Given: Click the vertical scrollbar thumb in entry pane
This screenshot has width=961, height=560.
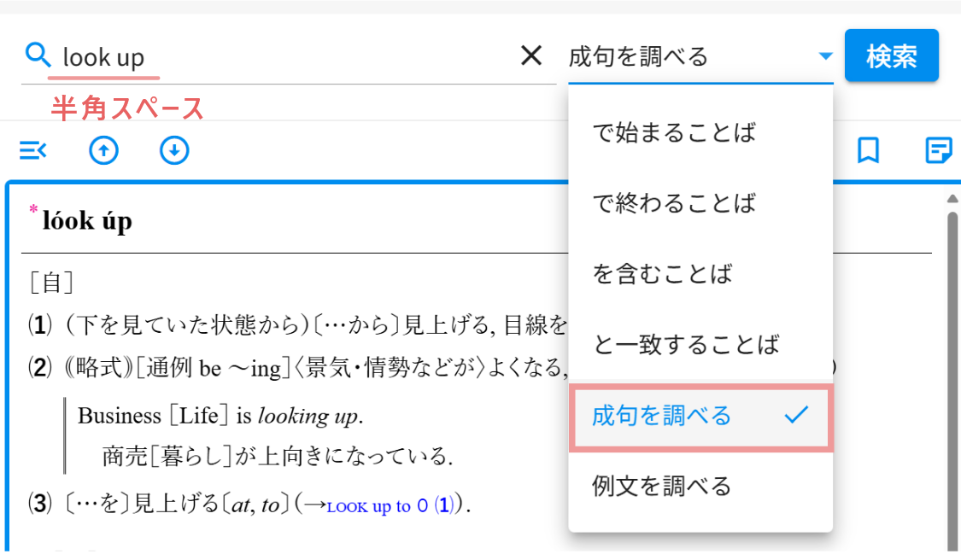Looking at the screenshot, I should [x=952, y=380].
